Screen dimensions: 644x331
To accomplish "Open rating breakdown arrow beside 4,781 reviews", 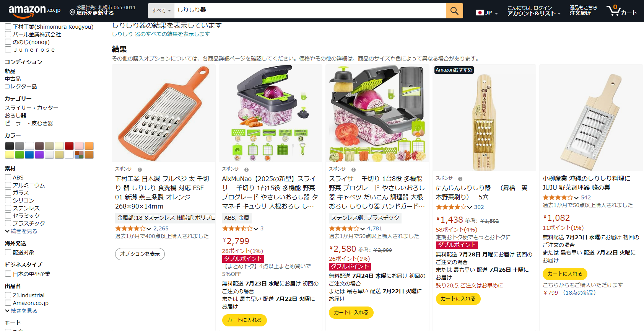I will (363, 229).
